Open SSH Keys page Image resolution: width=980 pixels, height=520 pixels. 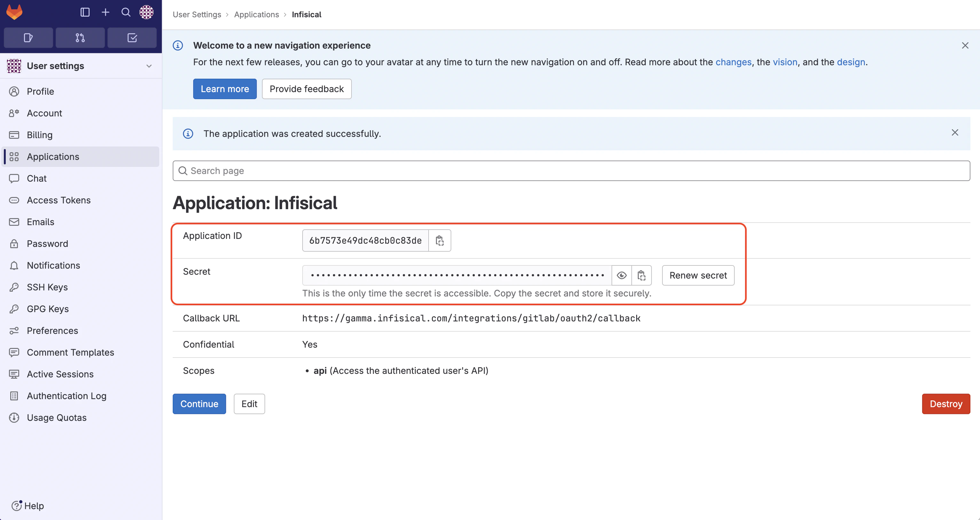[x=81, y=287]
